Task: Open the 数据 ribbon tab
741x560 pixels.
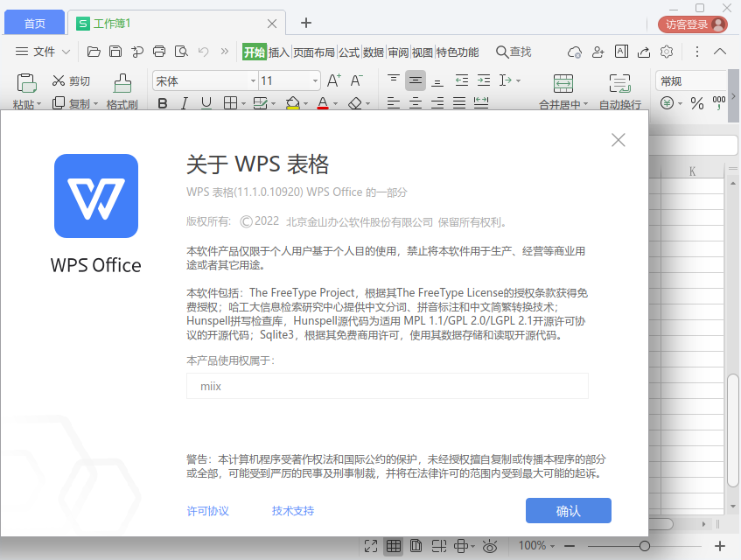Action: (373, 52)
